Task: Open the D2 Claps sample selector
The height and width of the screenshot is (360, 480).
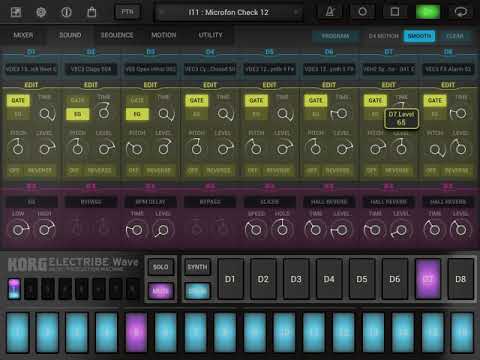Action: click(x=91, y=69)
